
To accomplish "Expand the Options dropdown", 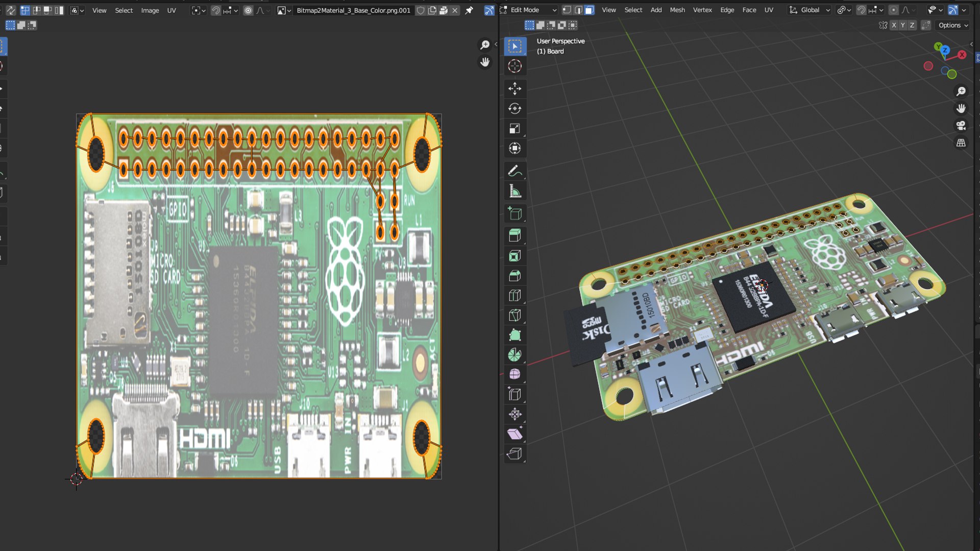I will click(x=953, y=25).
